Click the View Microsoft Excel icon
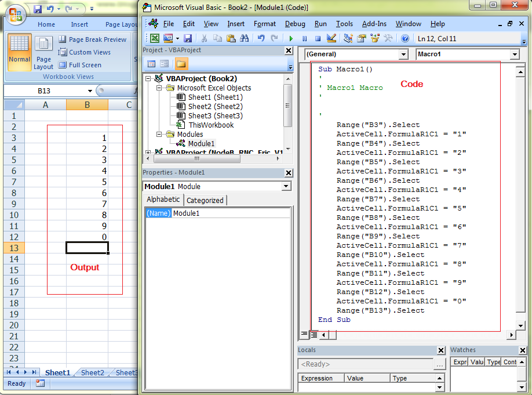The image size is (532, 395). pyautogui.click(x=154, y=38)
